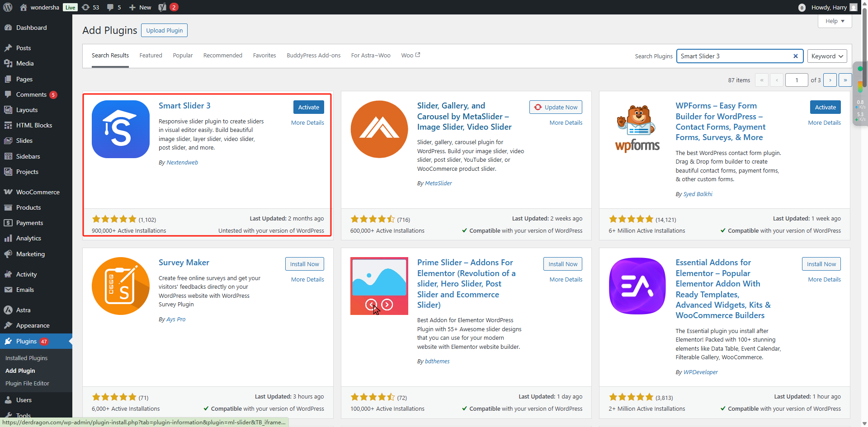Open comments bubble icon in admin bar

[114, 7]
